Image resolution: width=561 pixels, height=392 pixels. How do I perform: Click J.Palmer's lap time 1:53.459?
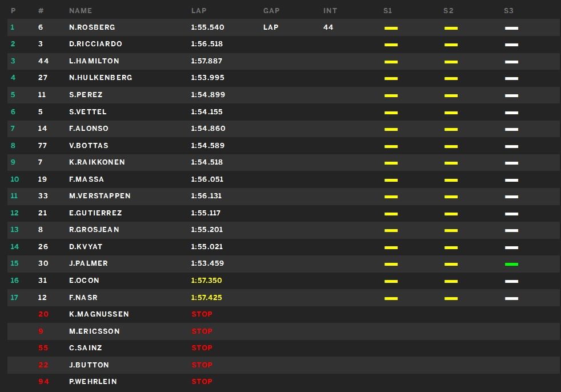click(x=207, y=263)
